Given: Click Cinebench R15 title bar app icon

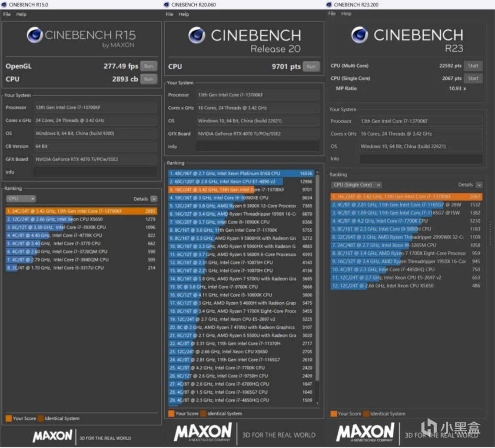Looking at the screenshot, I should [x=4, y=5].
